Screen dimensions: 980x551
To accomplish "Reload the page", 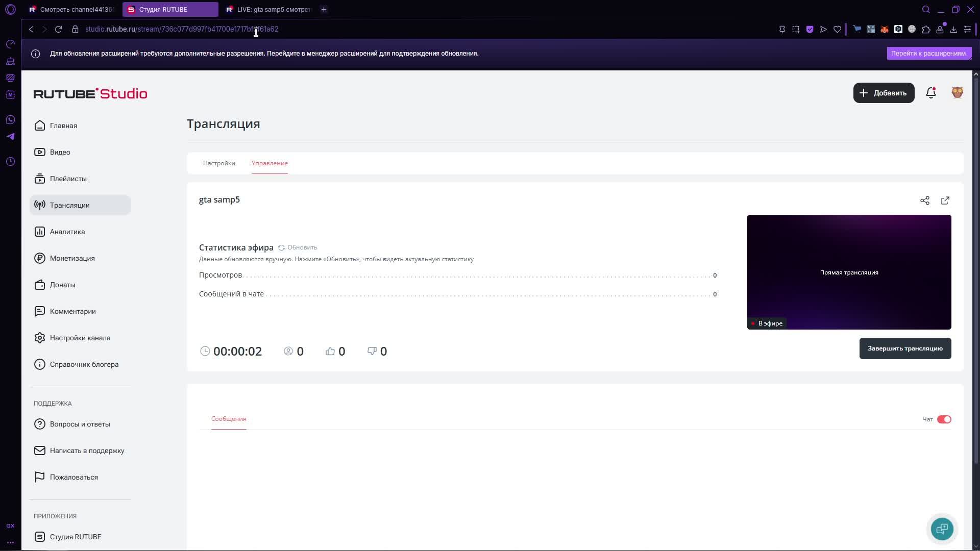I will (x=58, y=30).
